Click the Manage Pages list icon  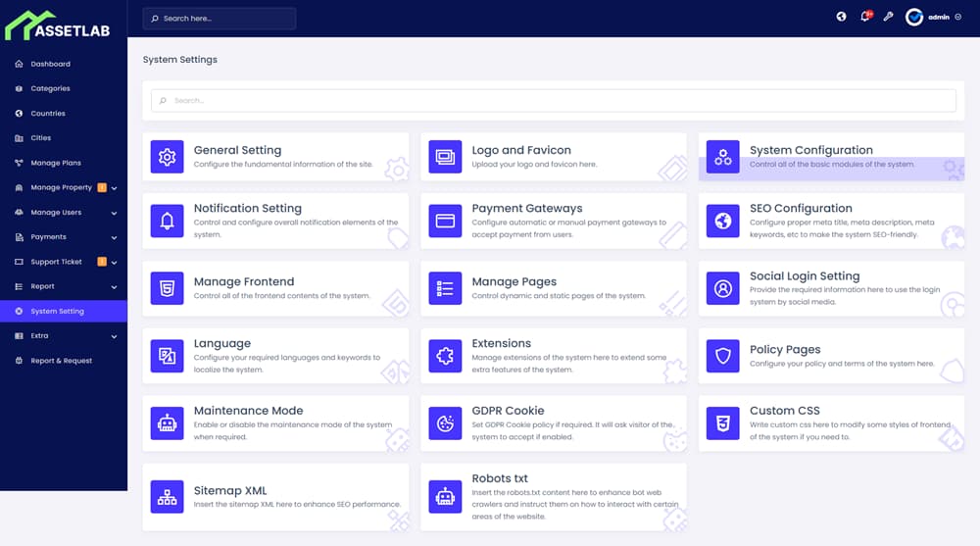pyautogui.click(x=445, y=288)
